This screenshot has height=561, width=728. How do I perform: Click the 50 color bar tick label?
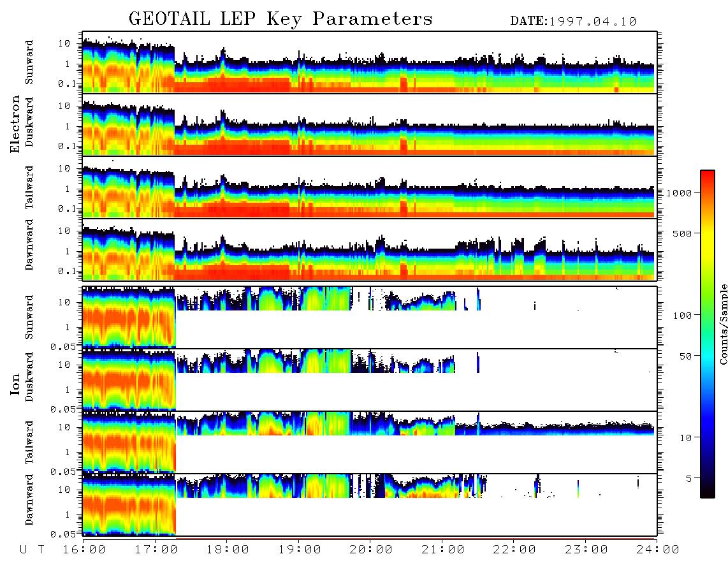pos(685,356)
